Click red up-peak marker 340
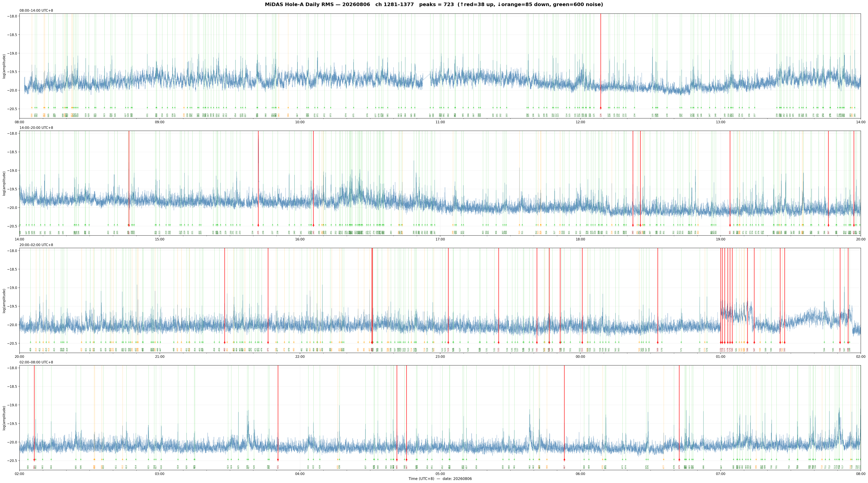Viewport: 868px width, 483px height. pyautogui.click(x=633, y=225)
